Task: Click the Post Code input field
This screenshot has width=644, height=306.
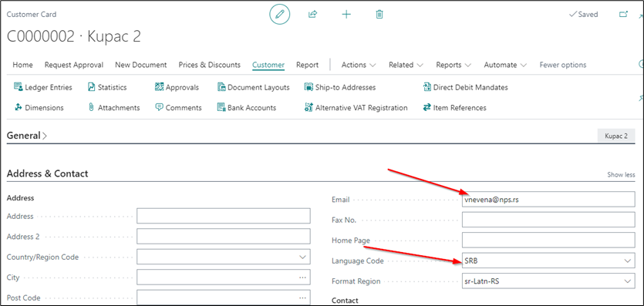Action: coord(224,298)
